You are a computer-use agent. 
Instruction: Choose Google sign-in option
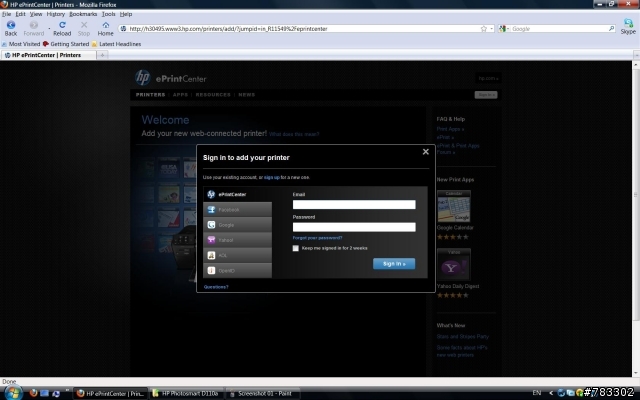(x=237, y=224)
